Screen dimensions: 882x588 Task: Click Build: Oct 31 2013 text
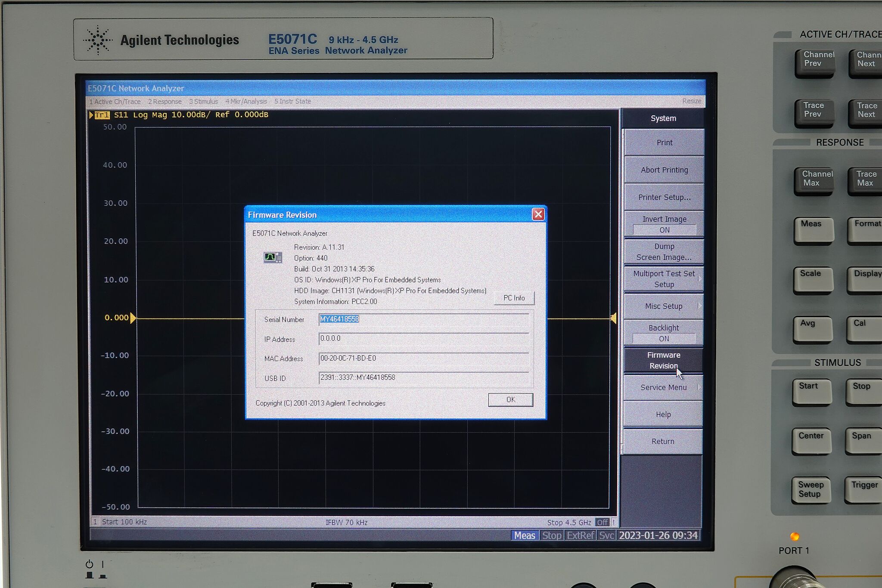[x=334, y=269]
